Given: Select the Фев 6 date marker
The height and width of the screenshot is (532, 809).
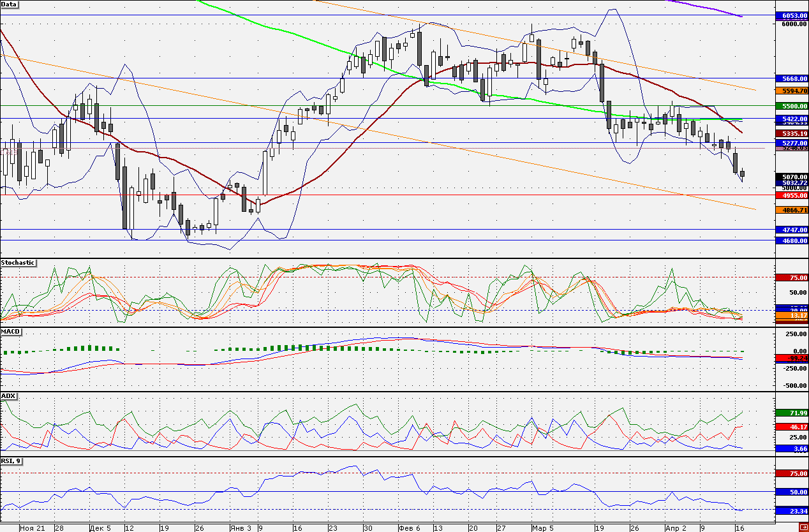Looking at the screenshot, I should 409,528.
